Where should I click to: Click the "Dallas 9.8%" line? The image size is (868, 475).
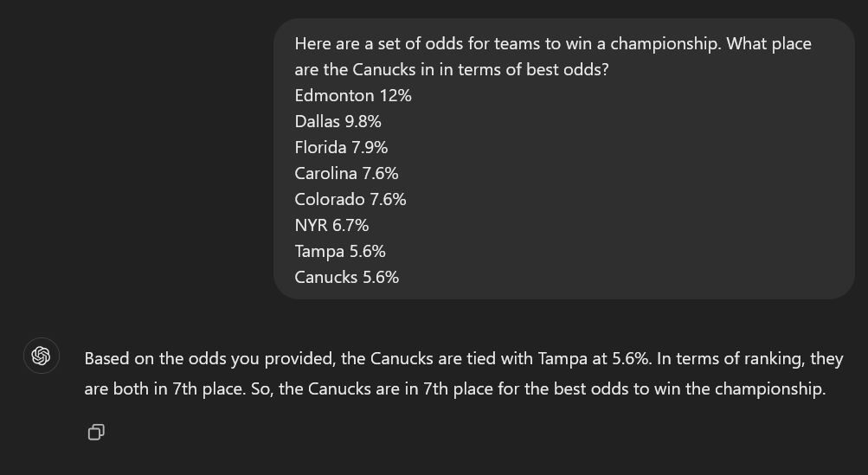[x=338, y=122]
